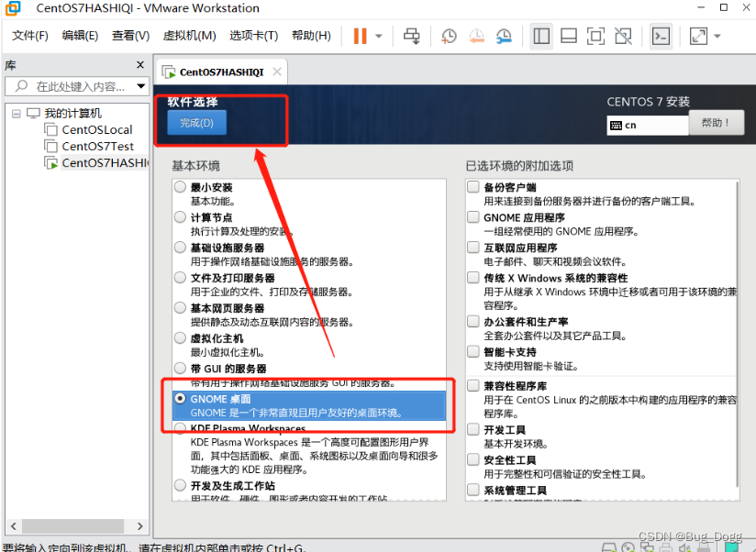756x552 pixels.
Task: Open the 虚拟机(M) menu
Action: tap(190, 36)
